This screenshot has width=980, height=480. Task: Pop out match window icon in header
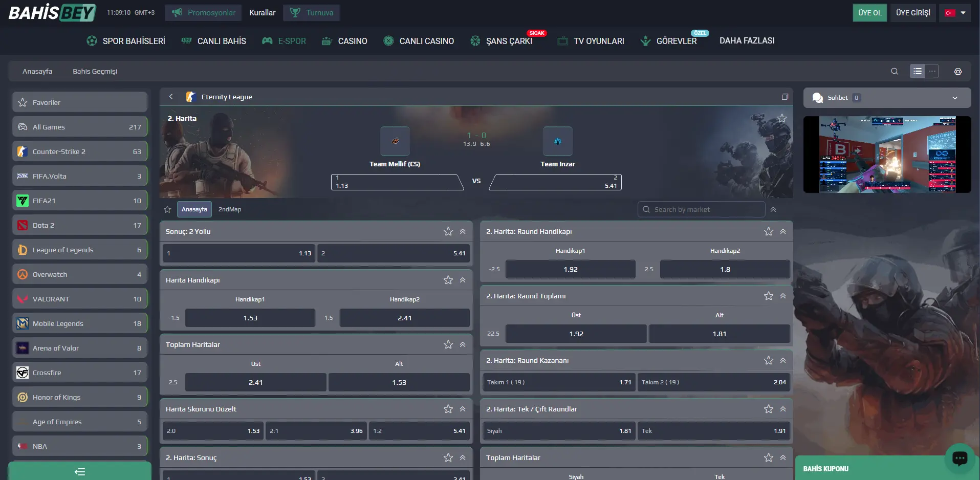pos(785,97)
